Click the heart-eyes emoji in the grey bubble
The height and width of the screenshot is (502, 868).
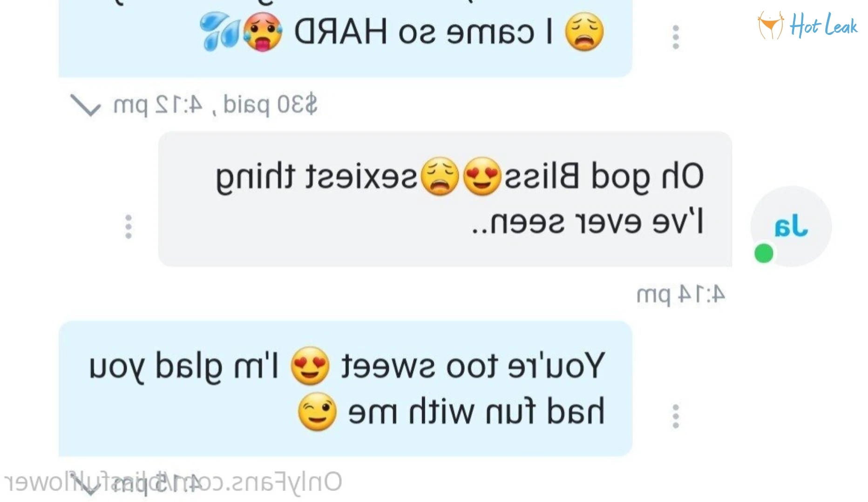pos(482,176)
